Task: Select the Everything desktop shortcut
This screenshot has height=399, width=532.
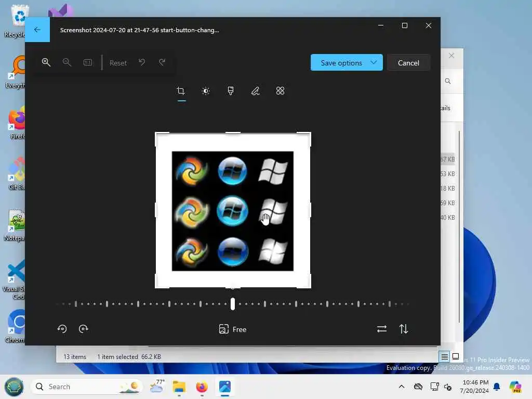Action: 16,72
